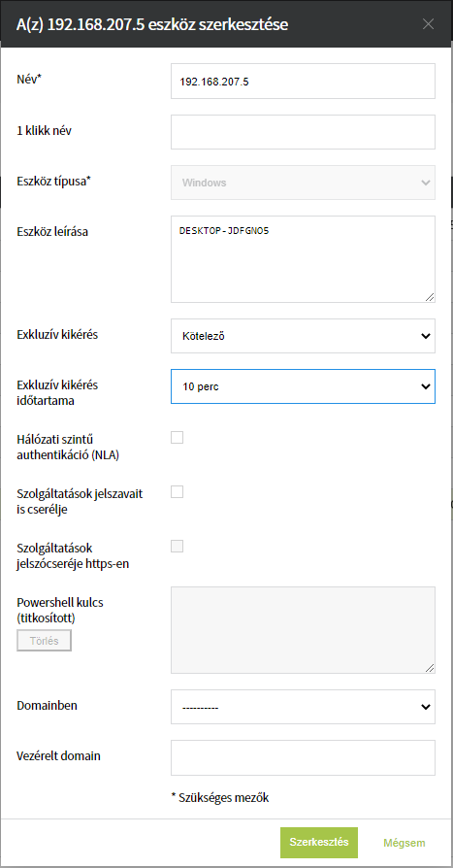
Task: Open the Domainben dropdown
Action: pos(303,707)
